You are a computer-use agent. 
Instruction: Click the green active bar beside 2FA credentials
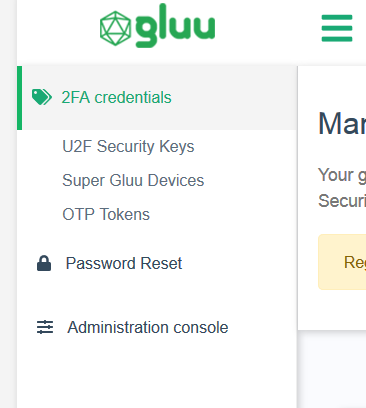click(x=19, y=98)
